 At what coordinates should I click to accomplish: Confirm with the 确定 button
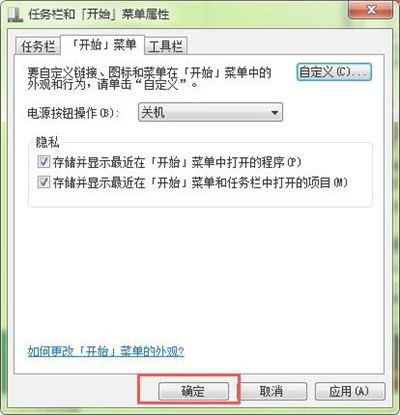pos(193,391)
